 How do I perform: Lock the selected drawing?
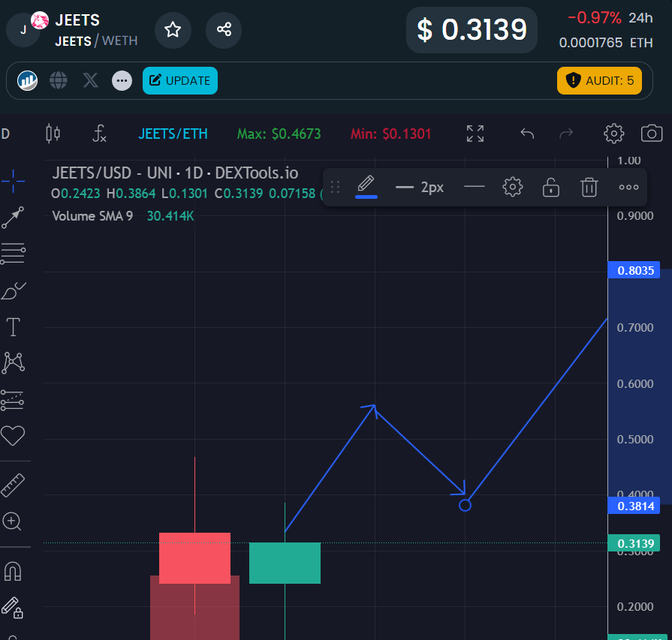pos(550,188)
